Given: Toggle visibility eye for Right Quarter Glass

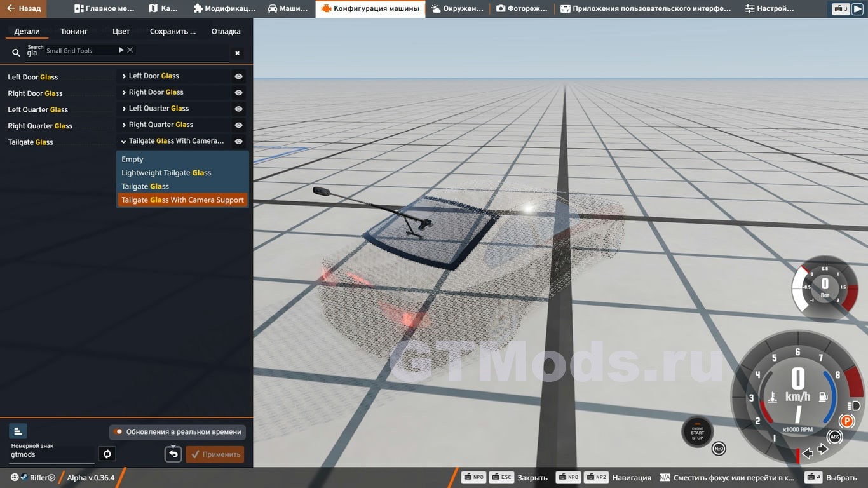Looking at the screenshot, I should tap(238, 125).
